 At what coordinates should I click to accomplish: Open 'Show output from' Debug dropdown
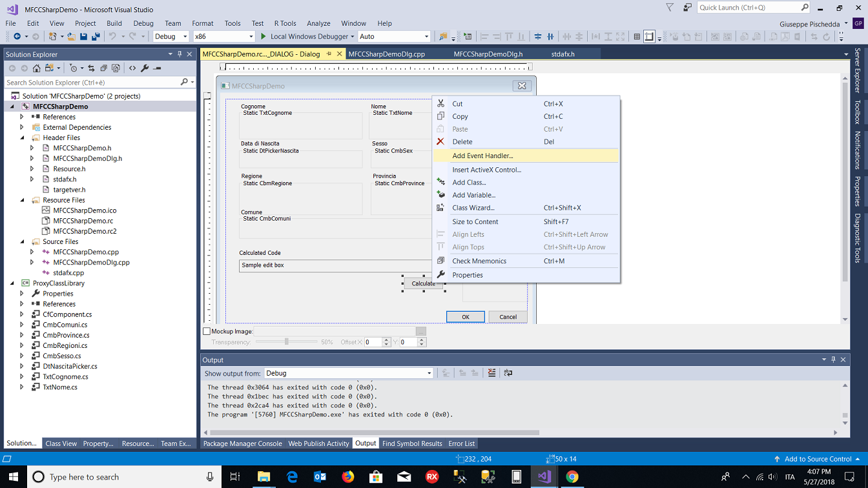(349, 373)
